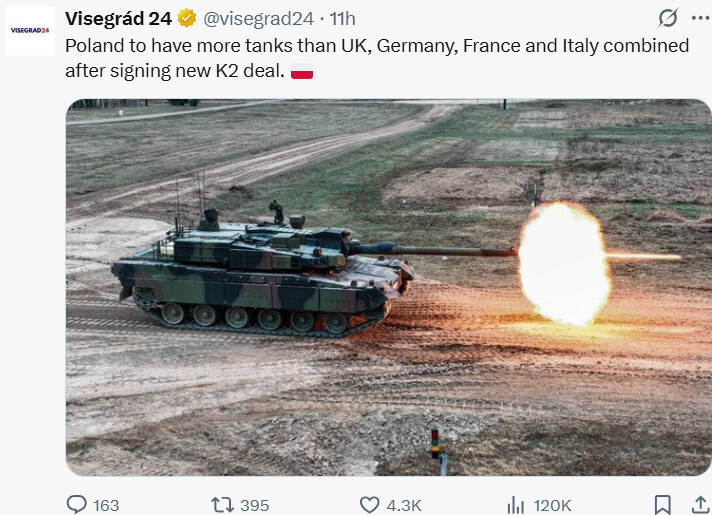Click the gold verified badge

pos(187,18)
